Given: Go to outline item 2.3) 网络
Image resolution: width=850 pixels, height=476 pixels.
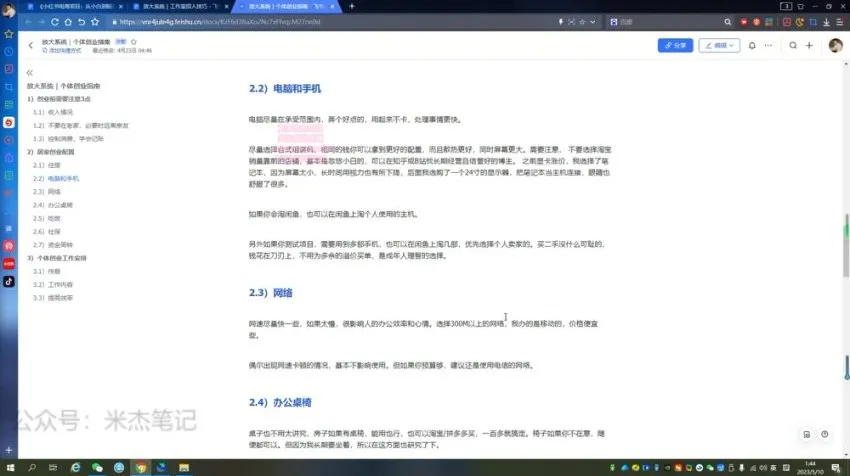Looking at the screenshot, I should [47, 192].
